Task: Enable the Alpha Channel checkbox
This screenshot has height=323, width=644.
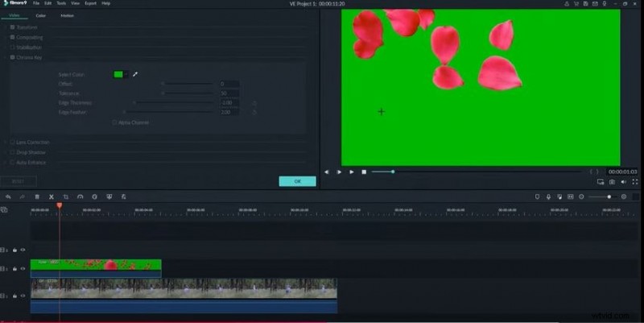Action: point(114,122)
